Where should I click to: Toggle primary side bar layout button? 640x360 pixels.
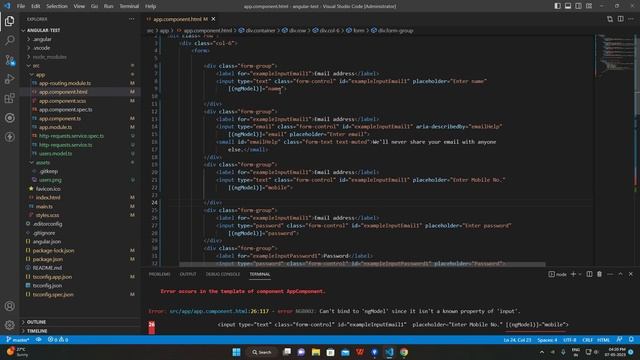point(558,6)
